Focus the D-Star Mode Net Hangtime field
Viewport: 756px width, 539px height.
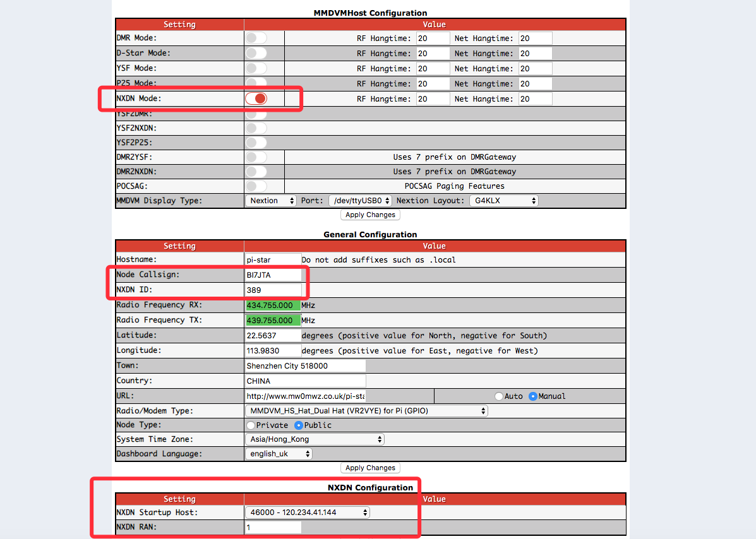click(535, 54)
